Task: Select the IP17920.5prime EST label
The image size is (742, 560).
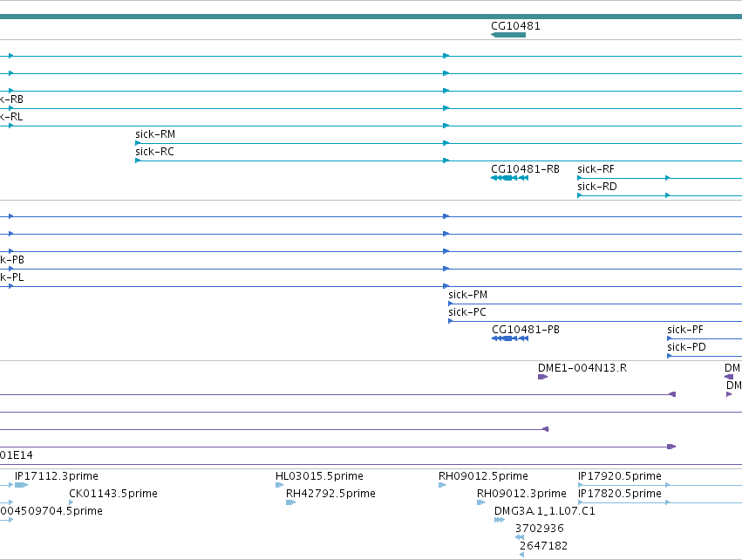Action: 620,476
